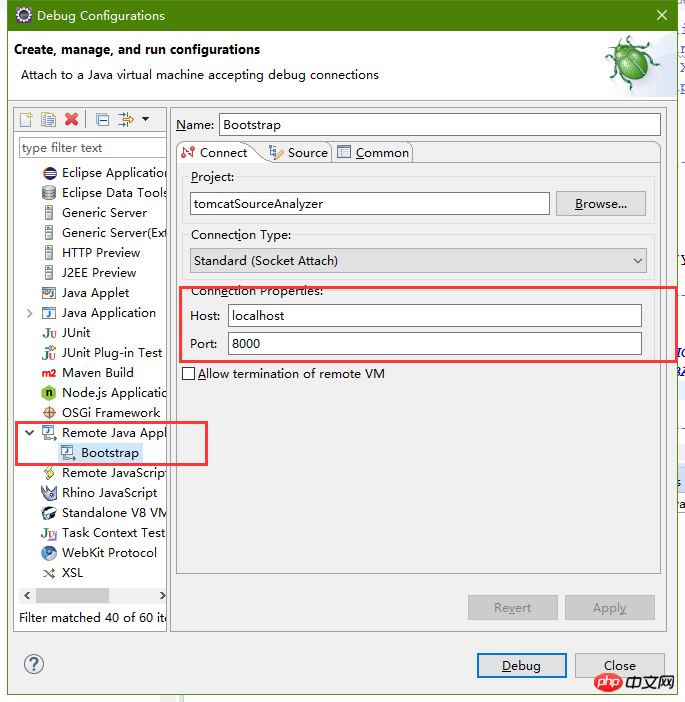This screenshot has width=685, height=702.
Task: Click the Project field tomcatSourceAnalyzer
Action: 370,204
